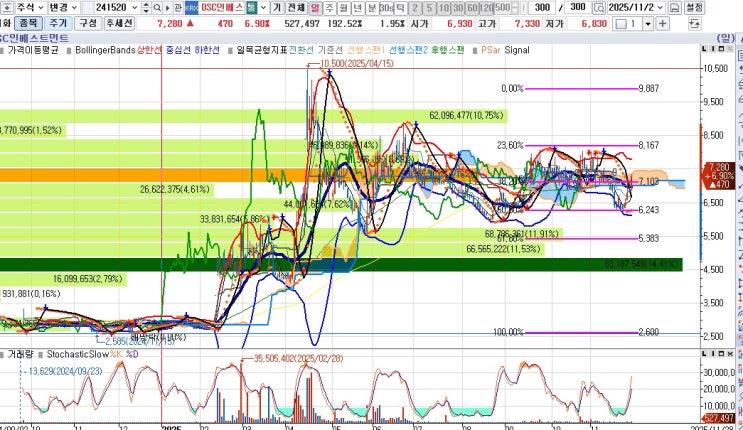
Task: Open dropdown arrow after stock name
Action: (x=263, y=8)
